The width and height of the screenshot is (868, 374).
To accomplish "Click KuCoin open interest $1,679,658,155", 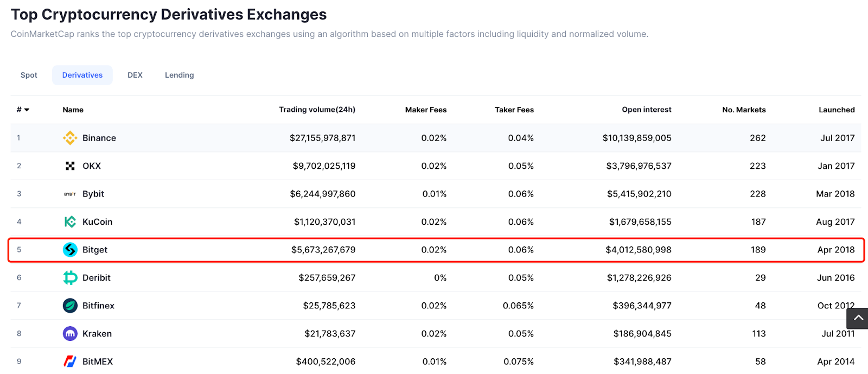I will [640, 221].
